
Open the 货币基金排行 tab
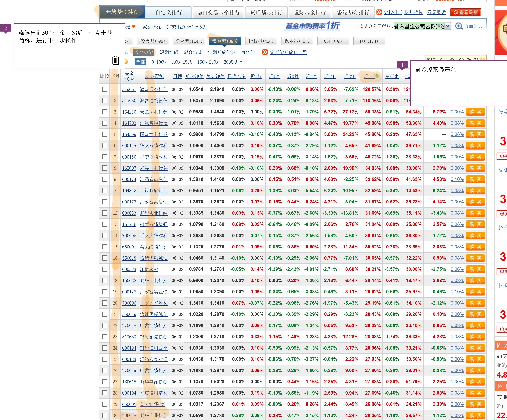point(266,12)
